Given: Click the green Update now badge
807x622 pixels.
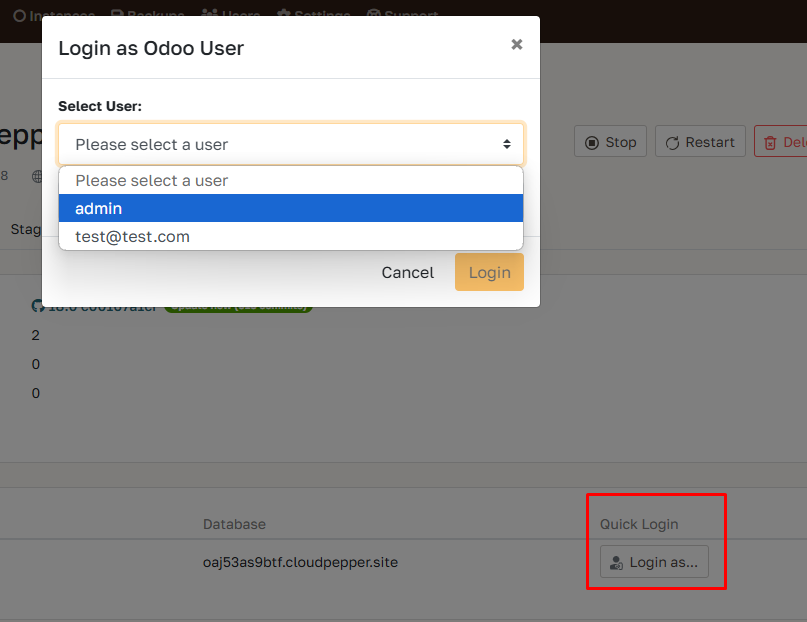Looking at the screenshot, I should click(238, 307).
